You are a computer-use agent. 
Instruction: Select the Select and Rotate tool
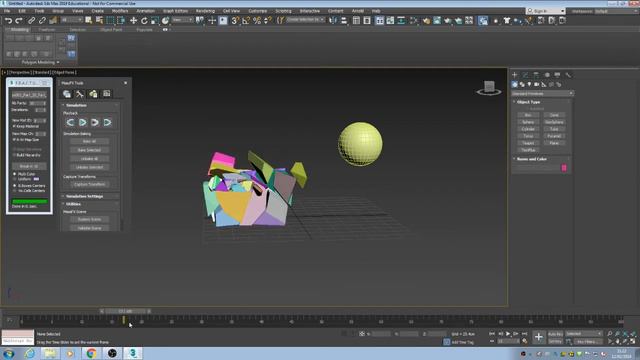(144, 20)
